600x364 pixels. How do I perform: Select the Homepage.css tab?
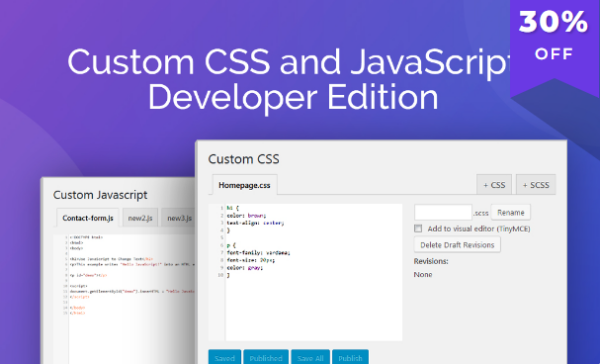(x=245, y=185)
